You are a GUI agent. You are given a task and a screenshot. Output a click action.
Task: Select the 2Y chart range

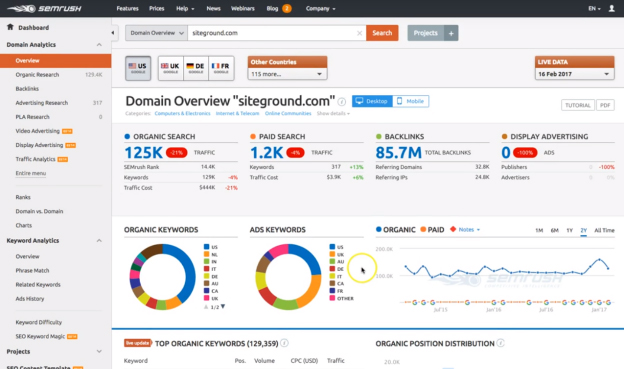tap(583, 230)
